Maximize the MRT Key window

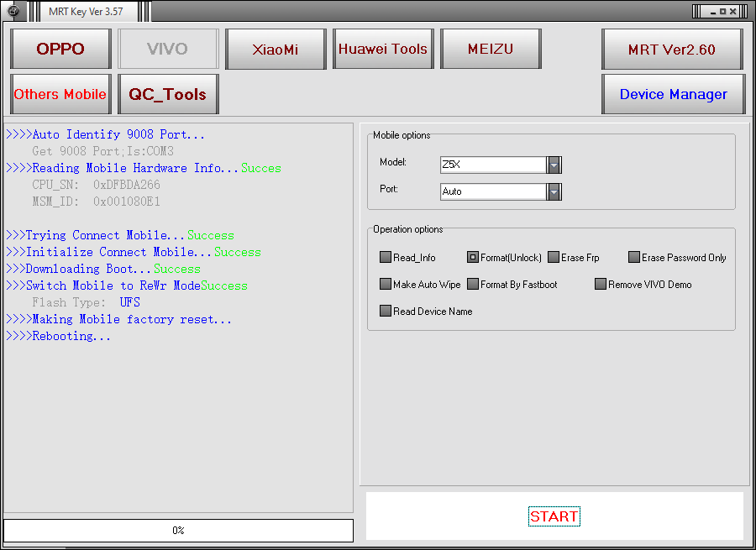pyautogui.click(x=722, y=12)
